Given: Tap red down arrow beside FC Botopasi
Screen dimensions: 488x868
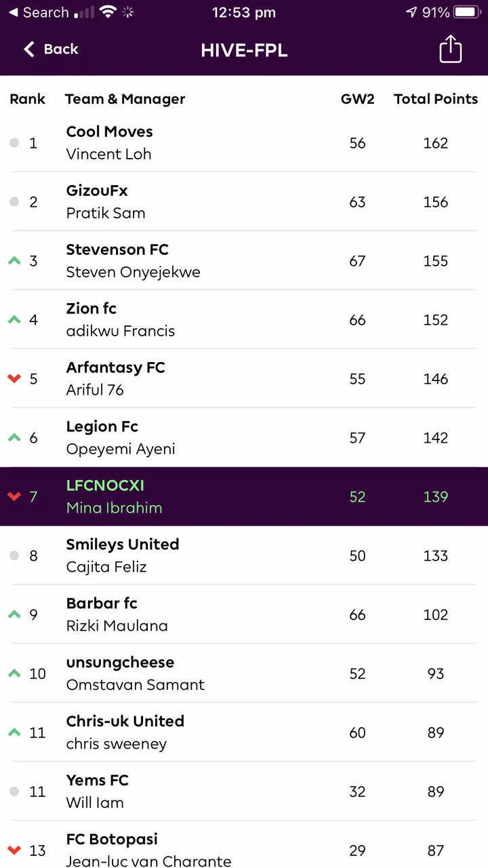Looking at the screenshot, I should [x=14, y=850].
